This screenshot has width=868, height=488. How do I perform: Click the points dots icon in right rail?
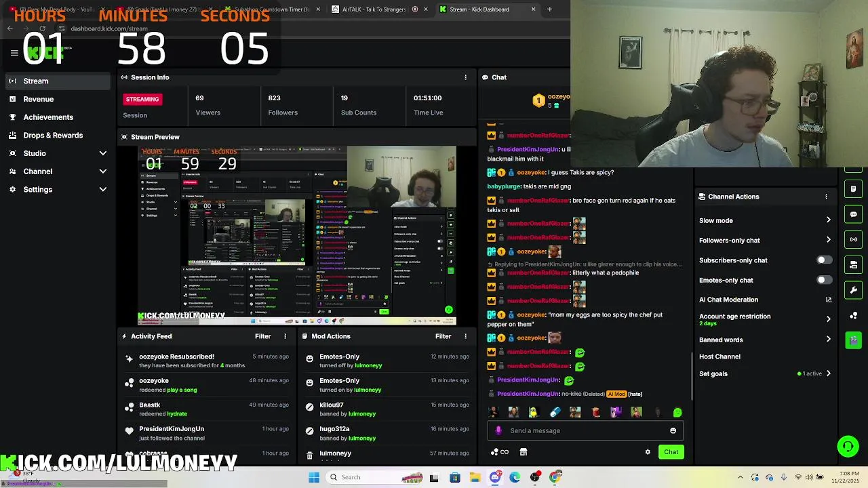point(854,315)
